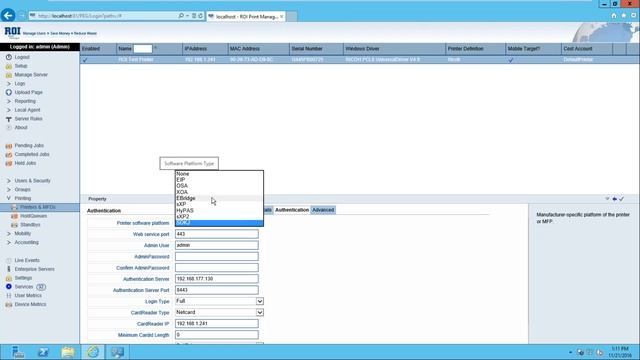640x360 pixels.
Task: Toggle Mobile Target checkmark in printer row
Action: tap(510, 60)
